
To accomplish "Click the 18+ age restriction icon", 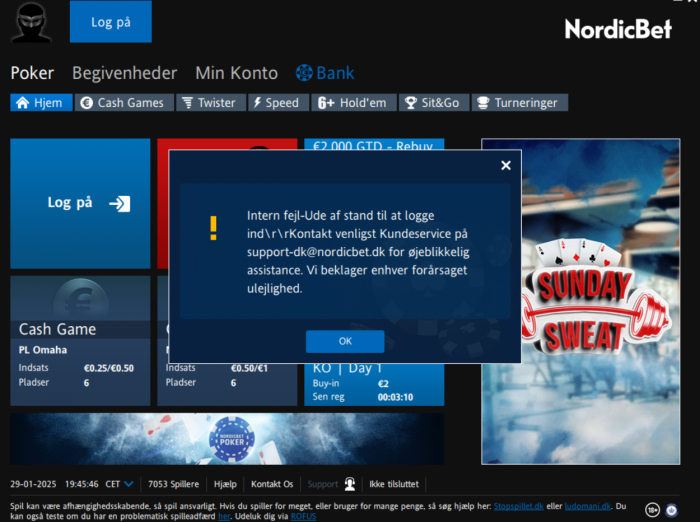I will click(652, 509).
